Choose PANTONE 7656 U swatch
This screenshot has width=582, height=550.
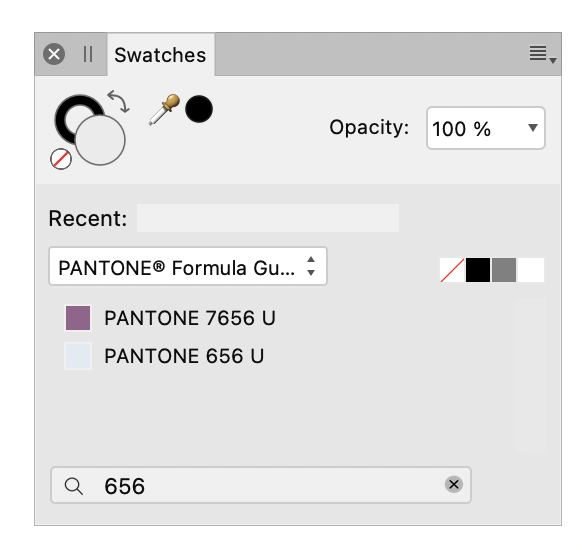[171, 318]
